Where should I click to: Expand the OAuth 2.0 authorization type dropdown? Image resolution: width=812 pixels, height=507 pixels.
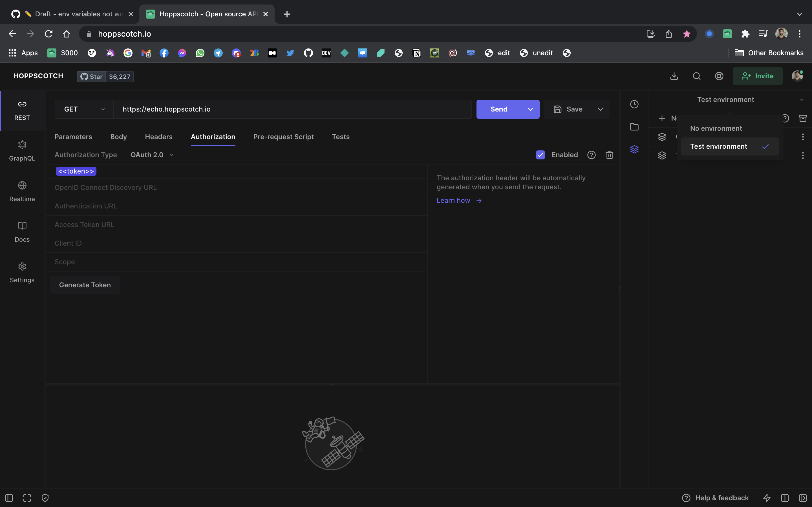coord(152,155)
